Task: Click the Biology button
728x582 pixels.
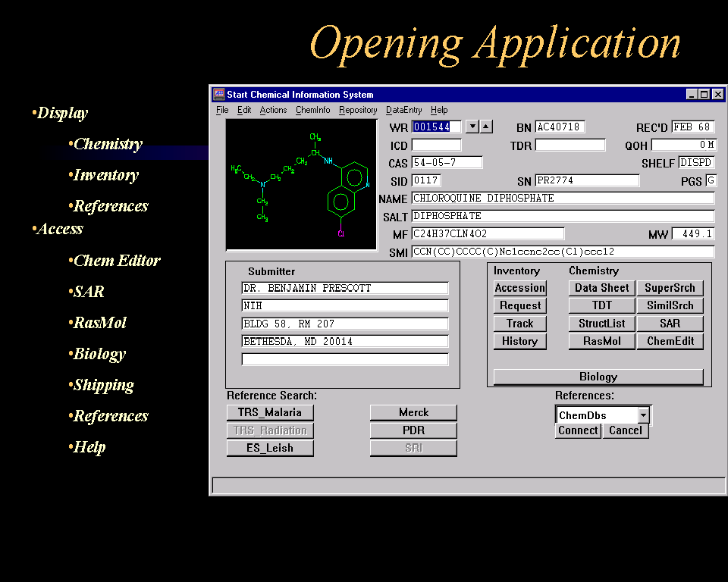Action: 598,377
